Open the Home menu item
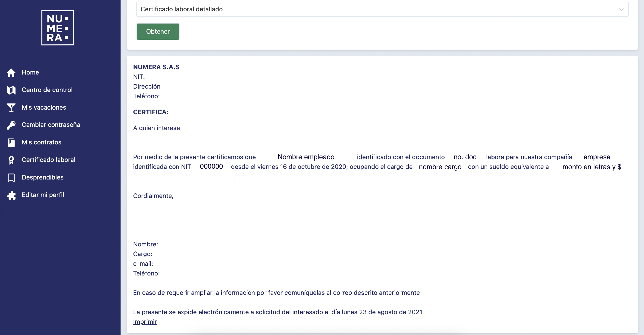This screenshot has width=644, height=335. [x=30, y=72]
